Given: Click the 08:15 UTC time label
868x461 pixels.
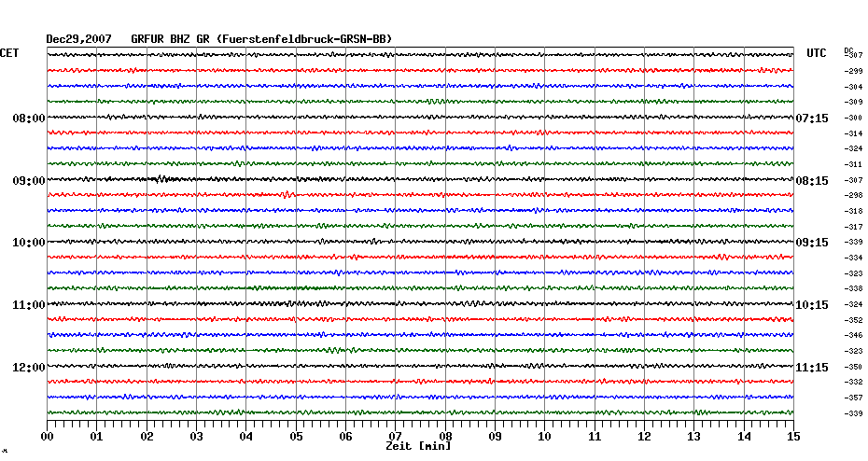Looking at the screenshot, I should [812, 181].
